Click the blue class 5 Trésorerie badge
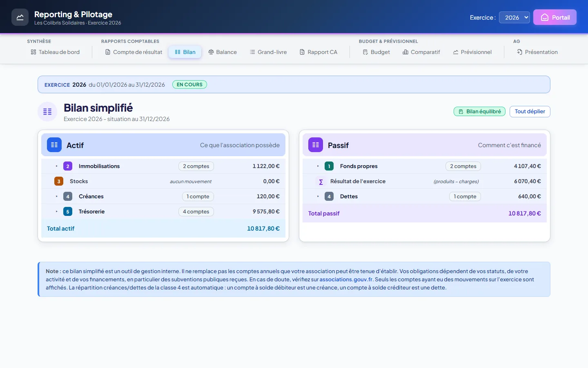This screenshot has height=368, width=588. click(x=68, y=211)
